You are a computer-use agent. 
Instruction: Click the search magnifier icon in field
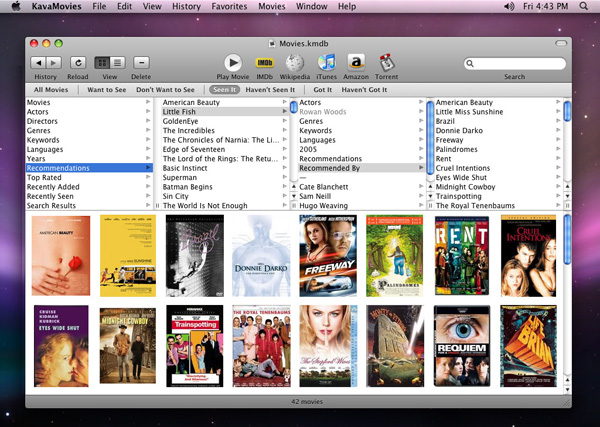[470, 64]
